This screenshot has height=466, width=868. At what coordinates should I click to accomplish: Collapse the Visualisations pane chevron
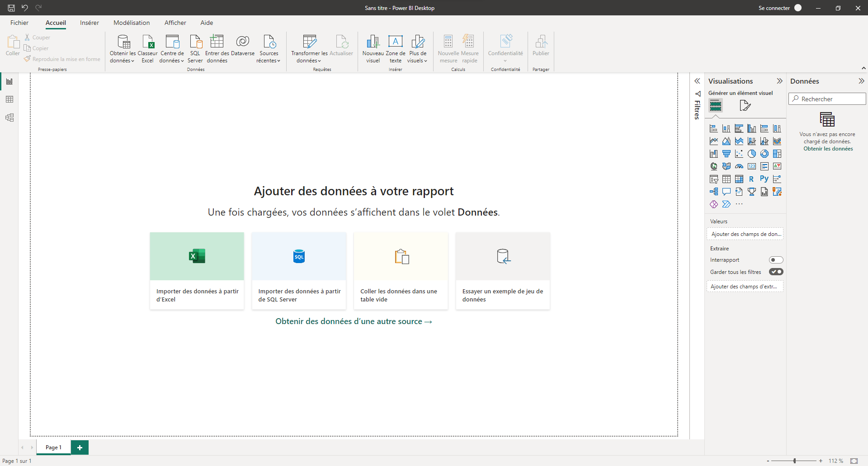[x=779, y=81]
